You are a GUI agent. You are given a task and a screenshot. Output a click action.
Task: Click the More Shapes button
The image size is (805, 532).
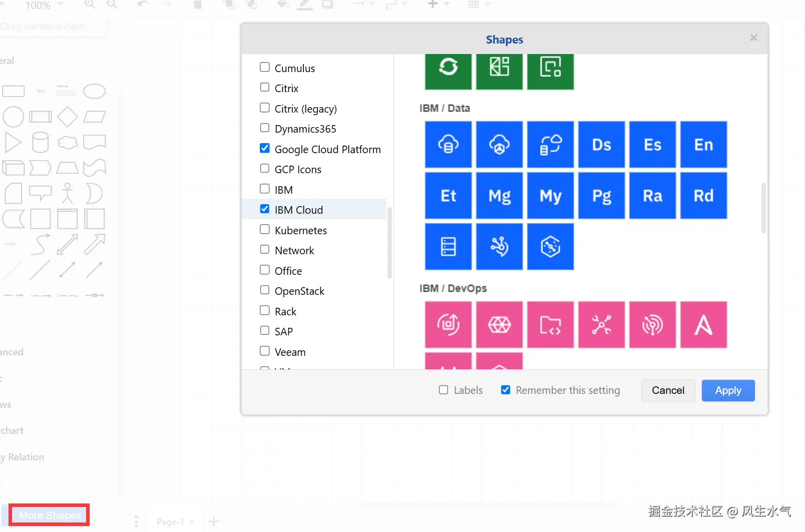tap(50, 515)
